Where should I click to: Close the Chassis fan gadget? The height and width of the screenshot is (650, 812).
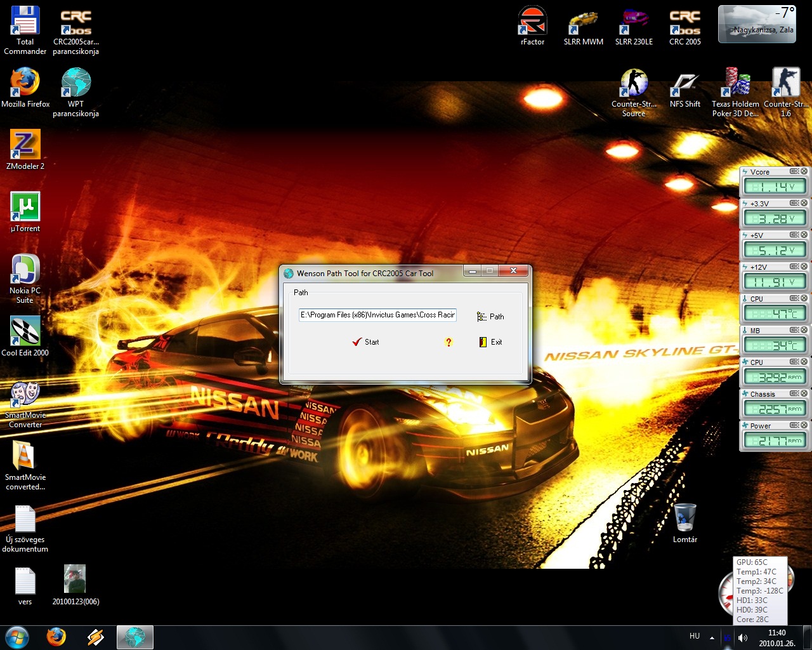click(804, 394)
